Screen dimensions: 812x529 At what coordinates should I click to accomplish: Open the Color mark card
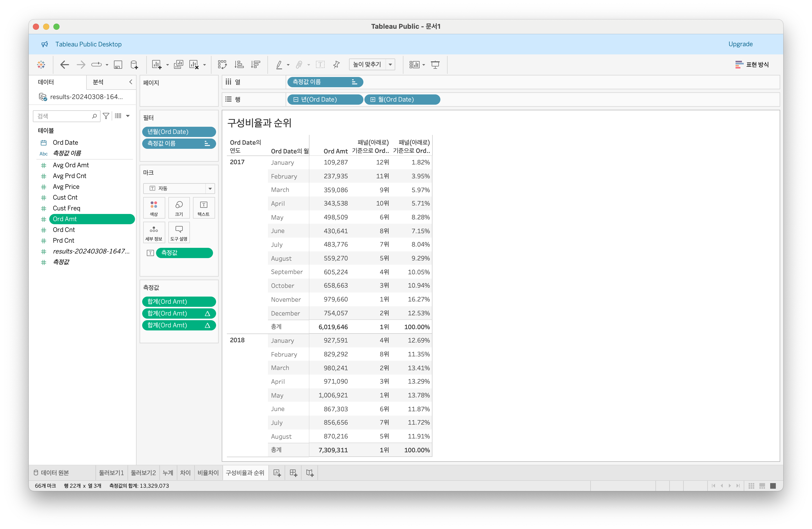(154, 208)
